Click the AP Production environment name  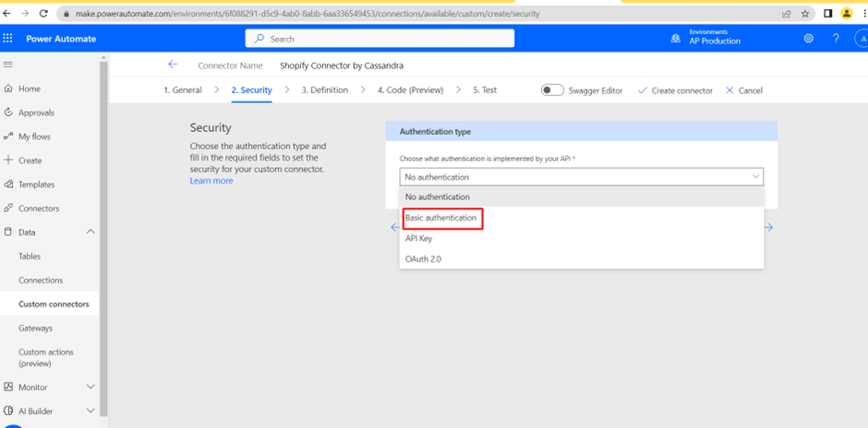point(715,42)
